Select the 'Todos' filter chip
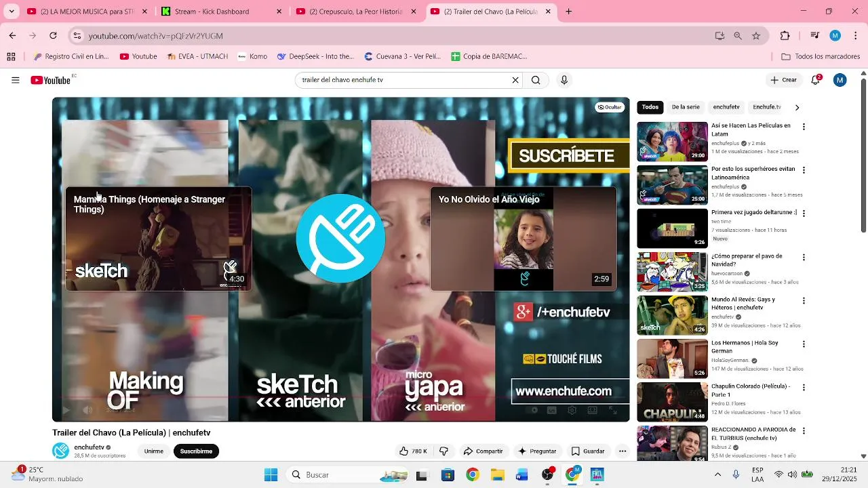The image size is (868, 488). (650, 107)
